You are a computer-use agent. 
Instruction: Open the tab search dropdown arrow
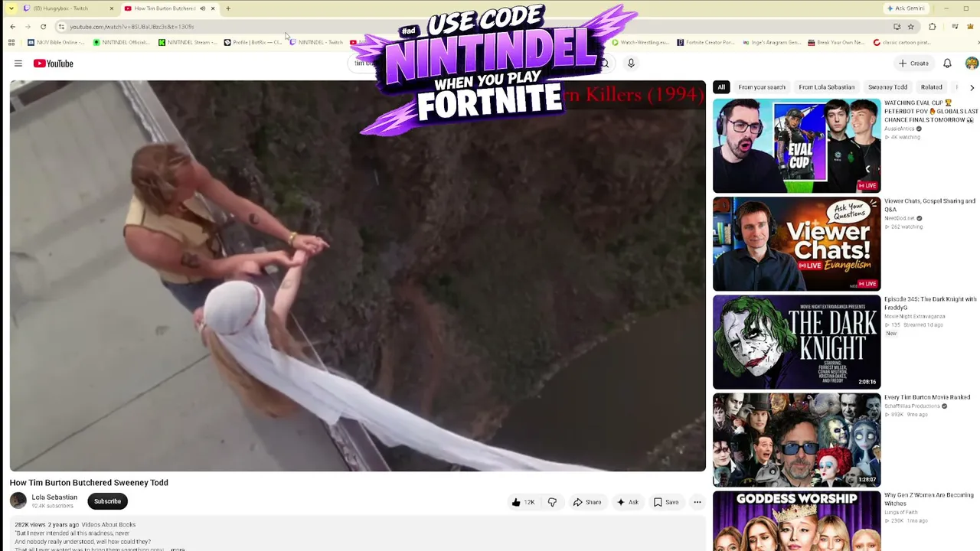point(11,8)
